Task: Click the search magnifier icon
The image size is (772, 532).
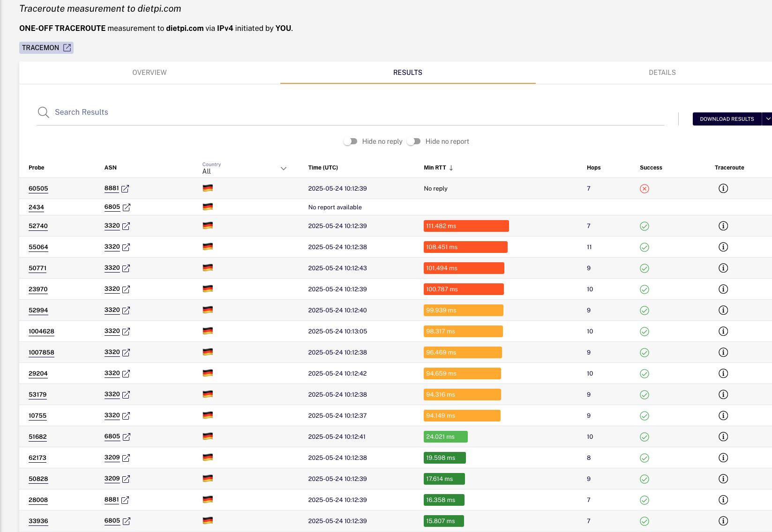Action: [44, 112]
